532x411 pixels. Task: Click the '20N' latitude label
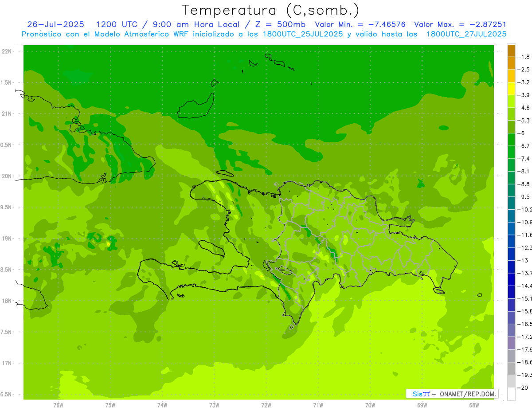pos(7,176)
